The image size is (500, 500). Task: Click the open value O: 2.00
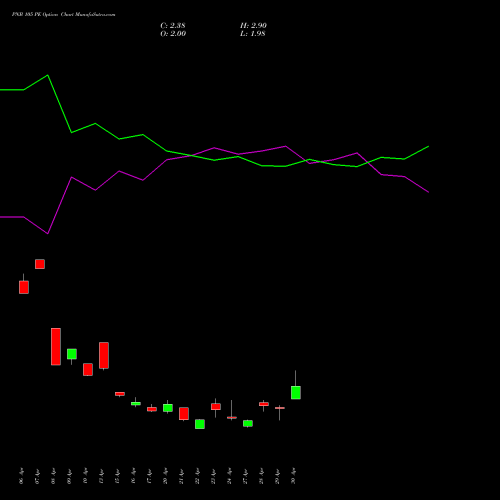click(173, 34)
